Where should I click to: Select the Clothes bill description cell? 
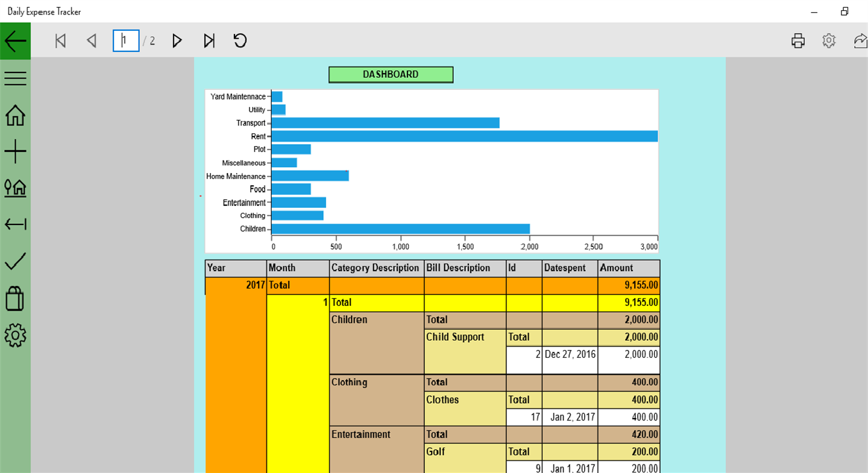coord(465,408)
